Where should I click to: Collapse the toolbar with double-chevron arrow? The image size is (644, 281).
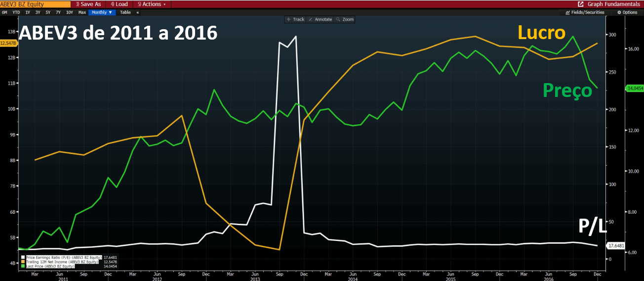[x=137, y=12]
